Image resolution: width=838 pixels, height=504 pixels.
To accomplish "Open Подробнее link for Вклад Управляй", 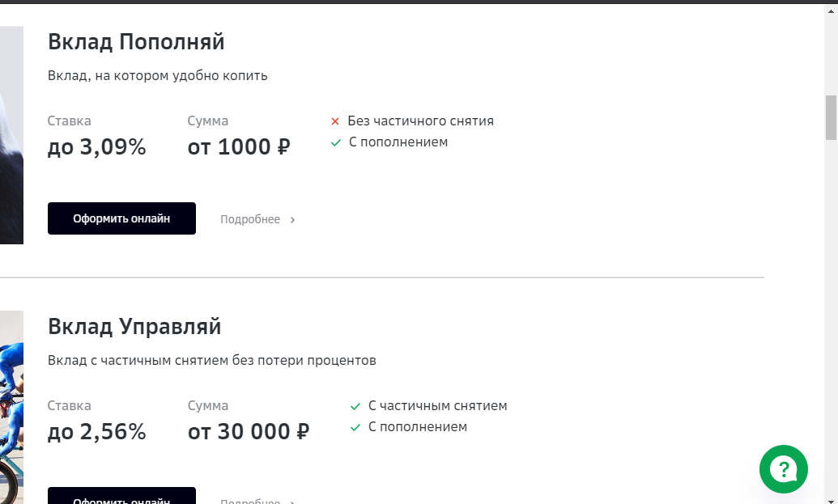I will (250, 502).
